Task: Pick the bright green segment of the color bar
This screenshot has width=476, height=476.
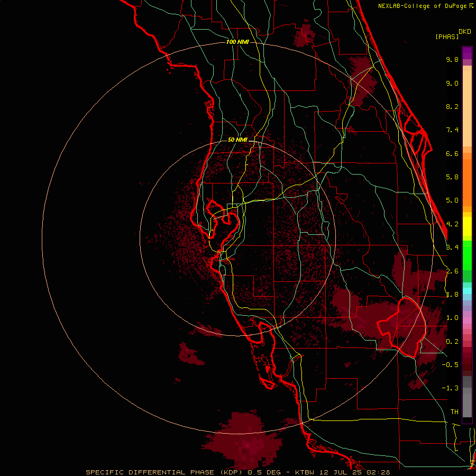Action: pyautogui.click(x=467, y=256)
